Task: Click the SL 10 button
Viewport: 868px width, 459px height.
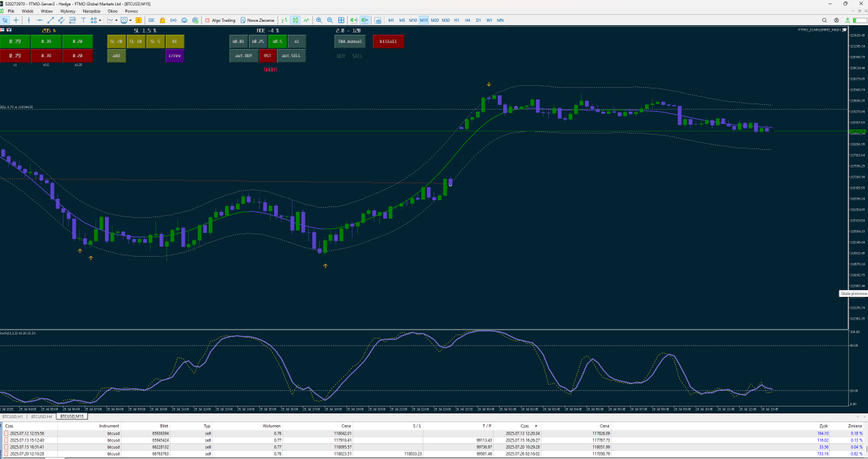Action: [x=136, y=41]
